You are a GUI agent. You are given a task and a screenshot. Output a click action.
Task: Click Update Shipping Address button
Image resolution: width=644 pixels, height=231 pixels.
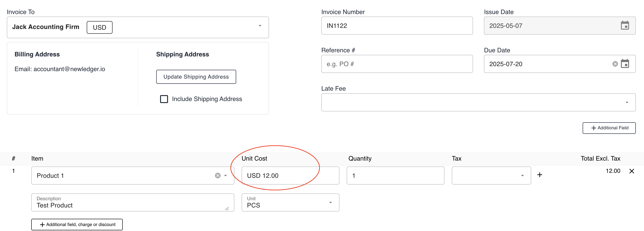[x=196, y=77]
